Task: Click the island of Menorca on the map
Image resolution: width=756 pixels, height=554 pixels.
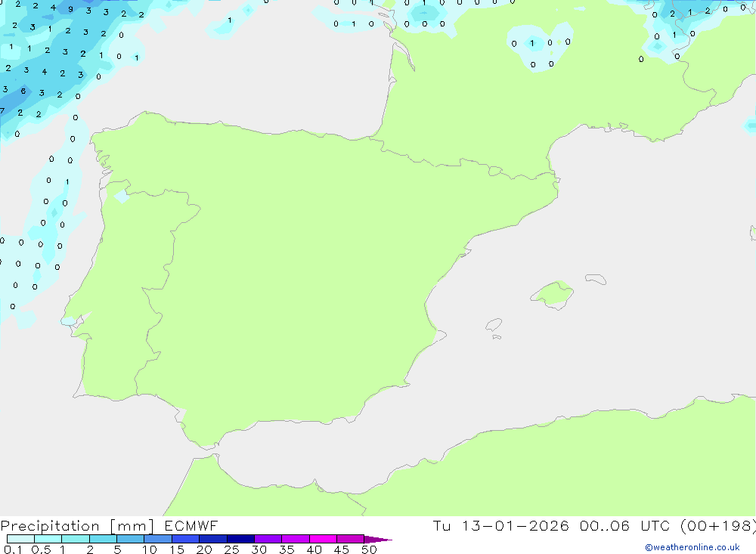Action: (596, 279)
